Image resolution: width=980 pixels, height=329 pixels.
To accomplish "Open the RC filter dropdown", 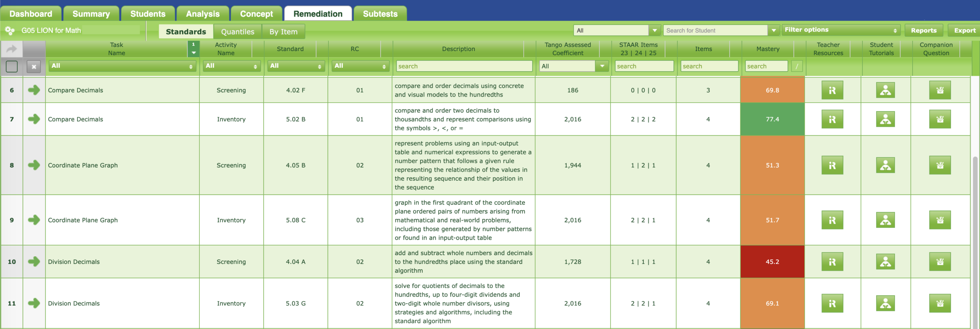I will (x=360, y=66).
